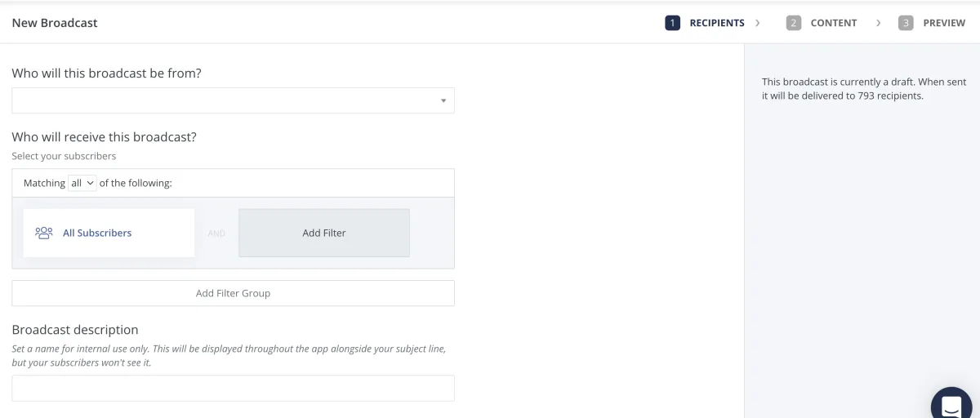Focus the Broadcast description input field
Viewport: 980px width, 418px height.
tap(233, 388)
